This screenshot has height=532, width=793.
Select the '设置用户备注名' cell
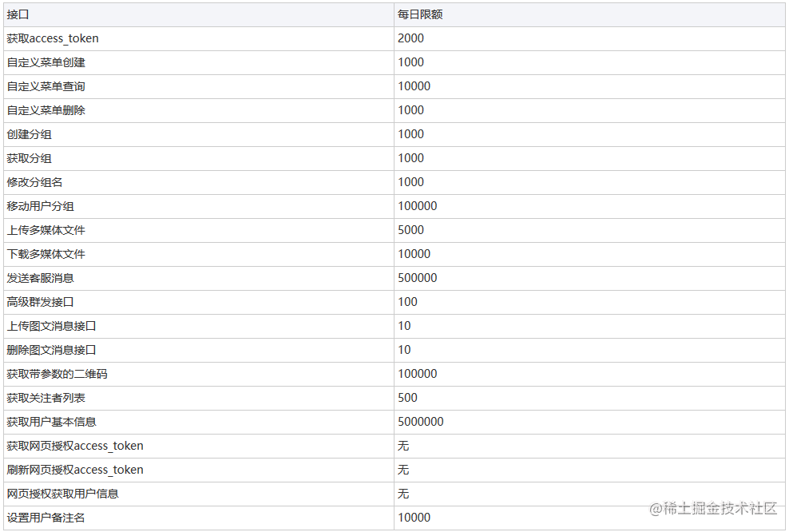(x=199, y=518)
